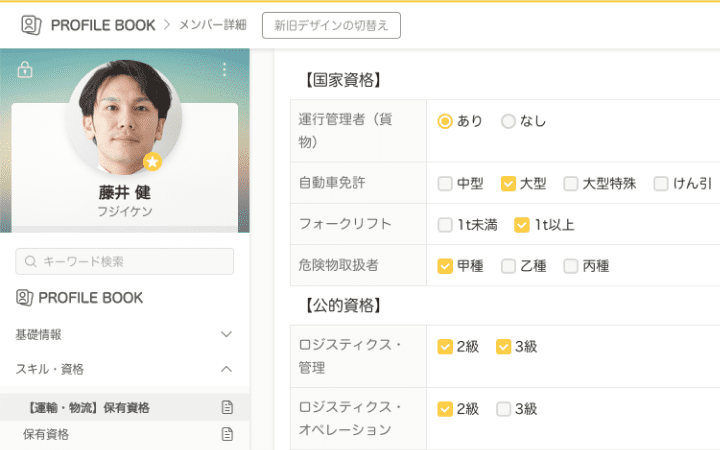
Task: Click the PROFILE BOOK logo icon in header
Action: point(31,25)
